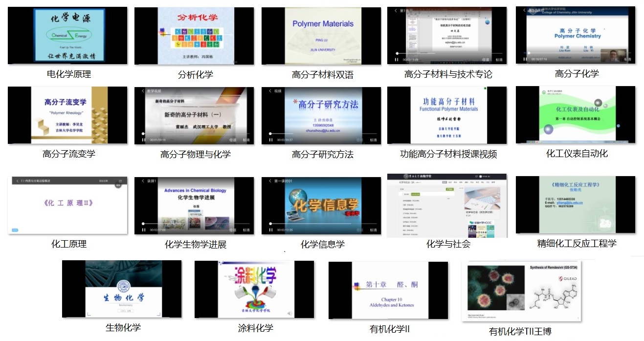The width and height of the screenshot is (644, 341).
Task: Open 标清 quality menu in 高分子研究方法 video
Action: click(x=374, y=140)
